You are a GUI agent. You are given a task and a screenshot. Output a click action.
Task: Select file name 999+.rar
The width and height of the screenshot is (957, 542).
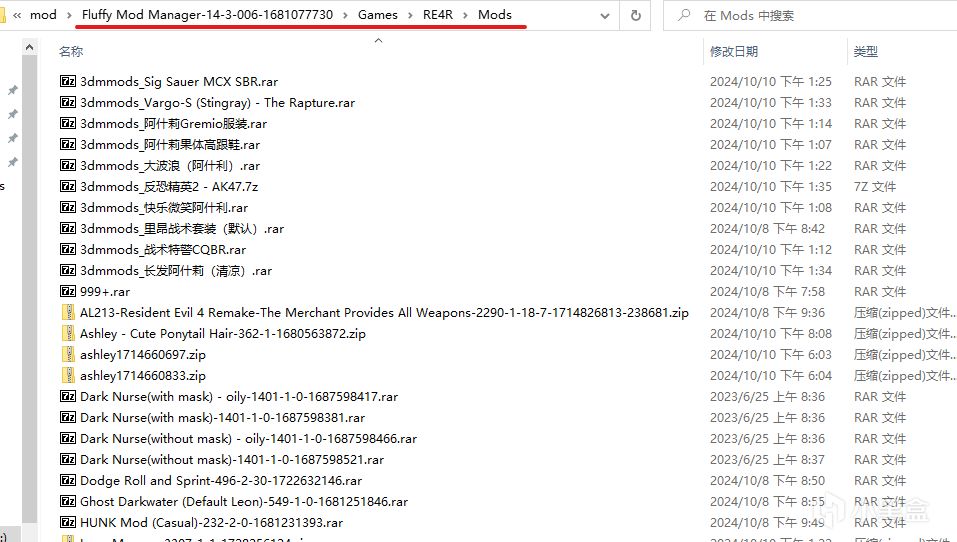(105, 292)
